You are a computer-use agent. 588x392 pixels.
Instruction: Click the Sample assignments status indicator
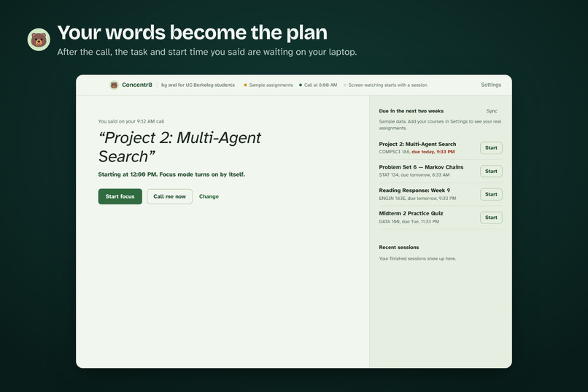(268, 85)
